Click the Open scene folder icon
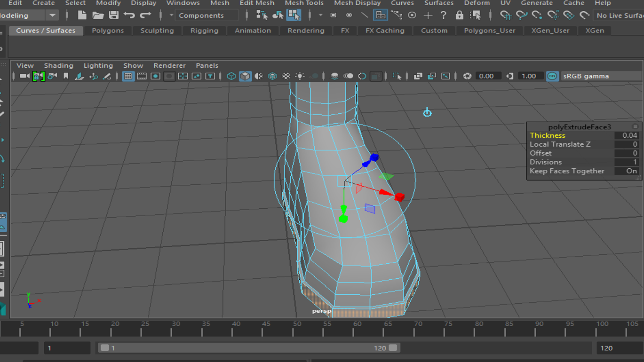This screenshot has width=644, height=362. point(98,15)
